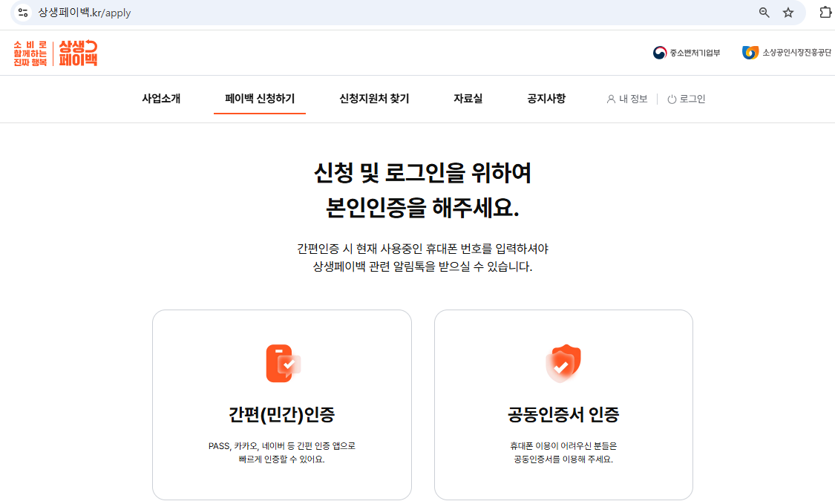This screenshot has height=504, width=835.
Task: View 공지사항 notices
Action: point(545,98)
